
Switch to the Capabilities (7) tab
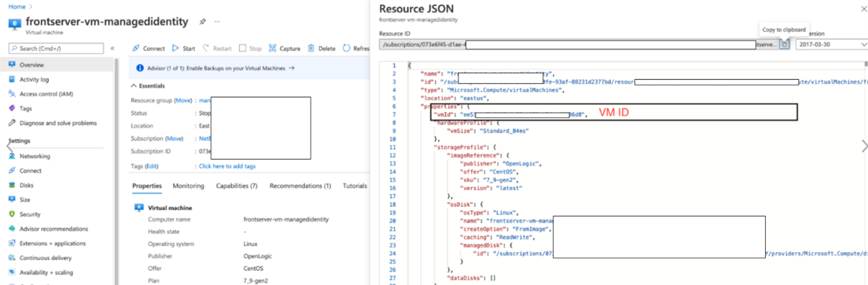click(x=237, y=186)
